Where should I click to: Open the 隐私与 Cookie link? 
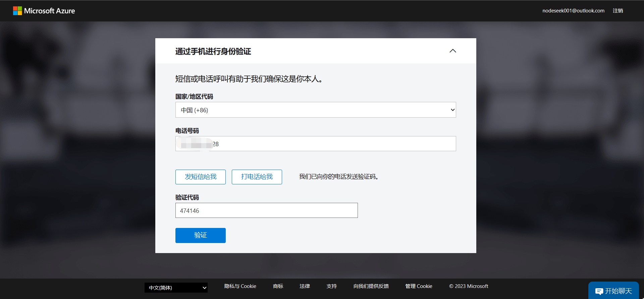[240, 286]
